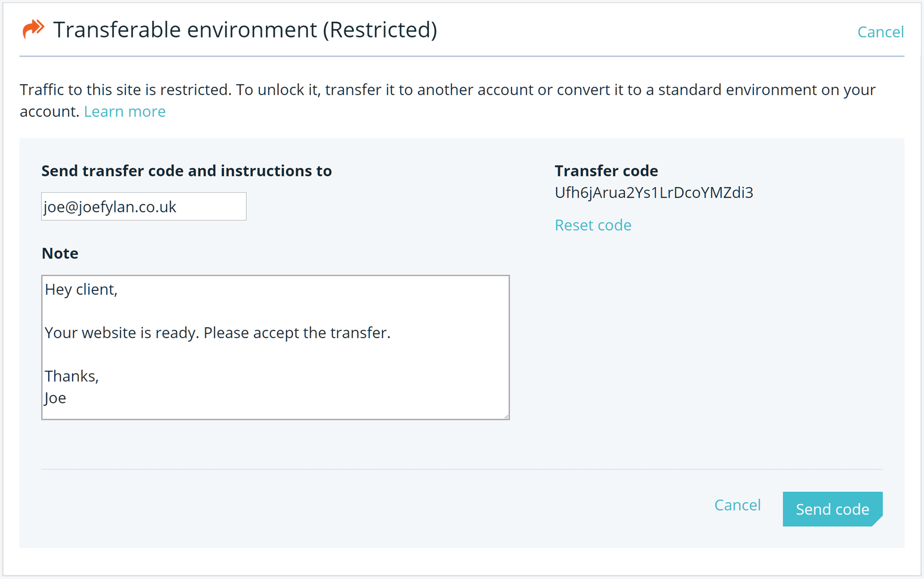Click the Note area resize handle
This screenshot has height=579, width=924.
(506, 416)
